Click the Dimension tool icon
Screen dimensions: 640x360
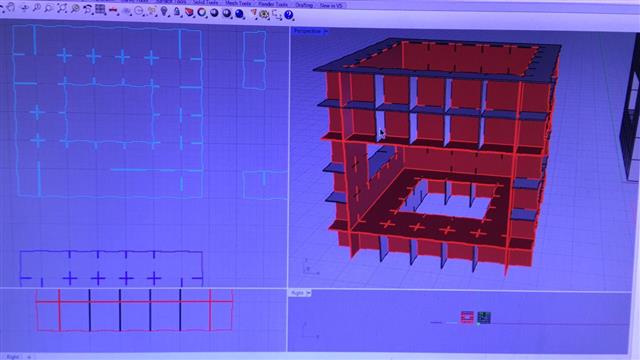point(276,15)
